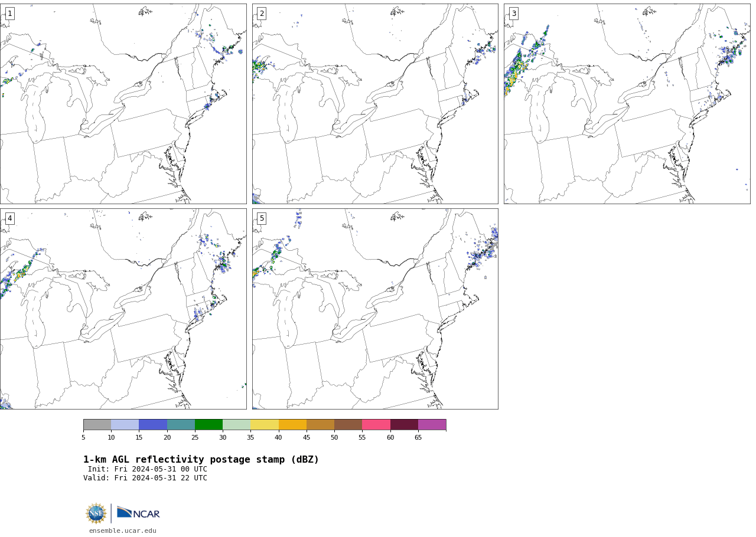Click the light blue 10-15 dBZ swatch
Image resolution: width=756 pixels, height=537 pixels.
pos(125,425)
